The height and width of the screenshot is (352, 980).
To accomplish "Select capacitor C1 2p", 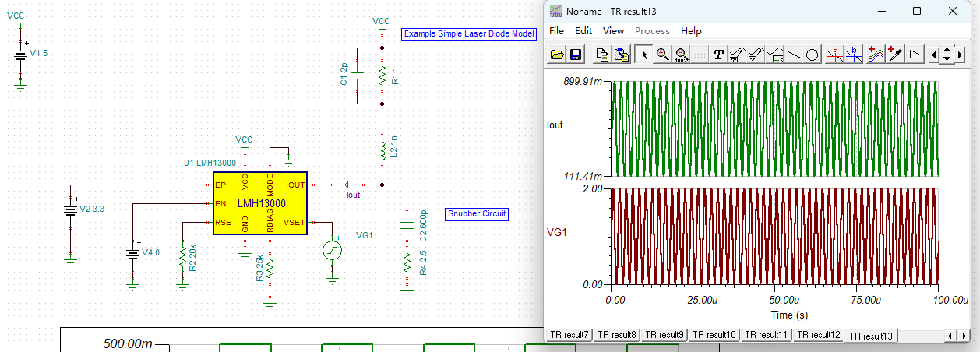I will coord(358,76).
